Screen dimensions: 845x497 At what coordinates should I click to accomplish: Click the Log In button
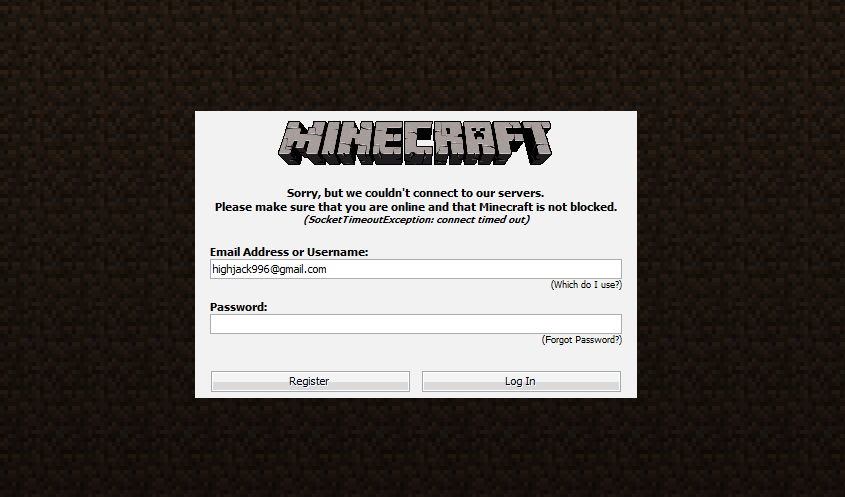click(x=521, y=381)
